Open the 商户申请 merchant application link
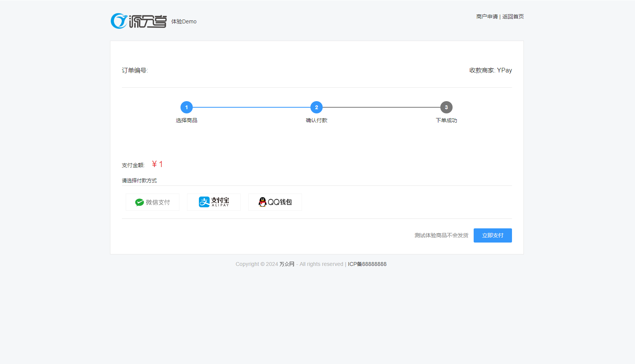635x364 pixels. (487, 16)
